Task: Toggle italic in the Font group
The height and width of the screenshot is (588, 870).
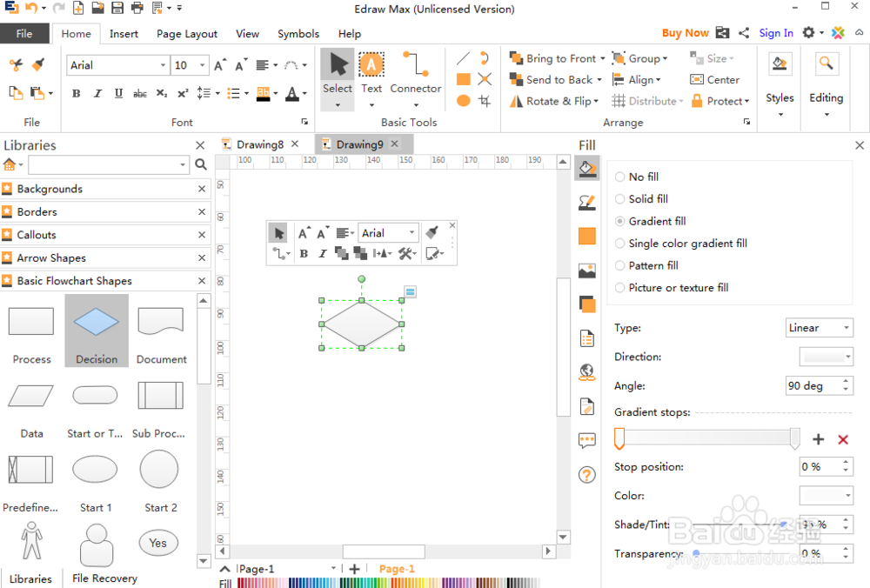Action: (x=97, y=93)
